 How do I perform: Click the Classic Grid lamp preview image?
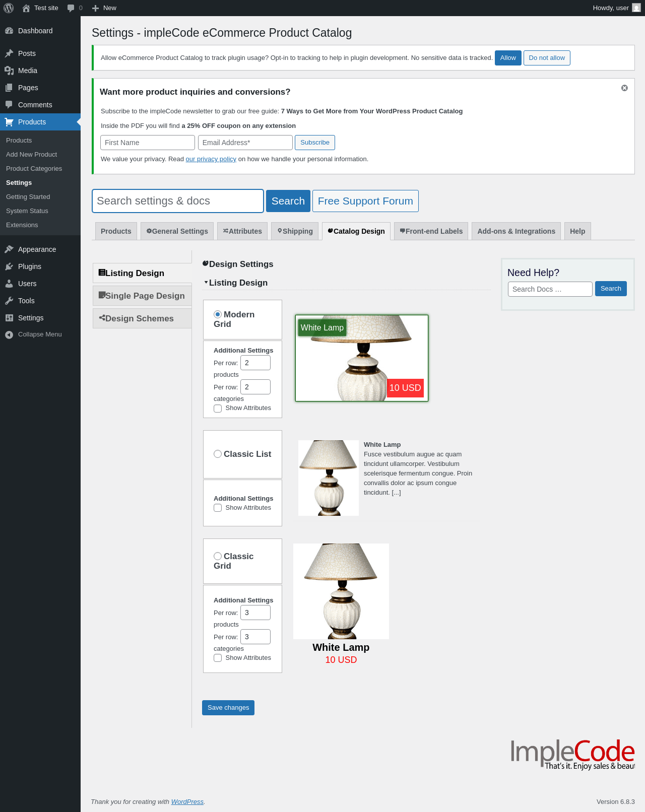(341, 591)
